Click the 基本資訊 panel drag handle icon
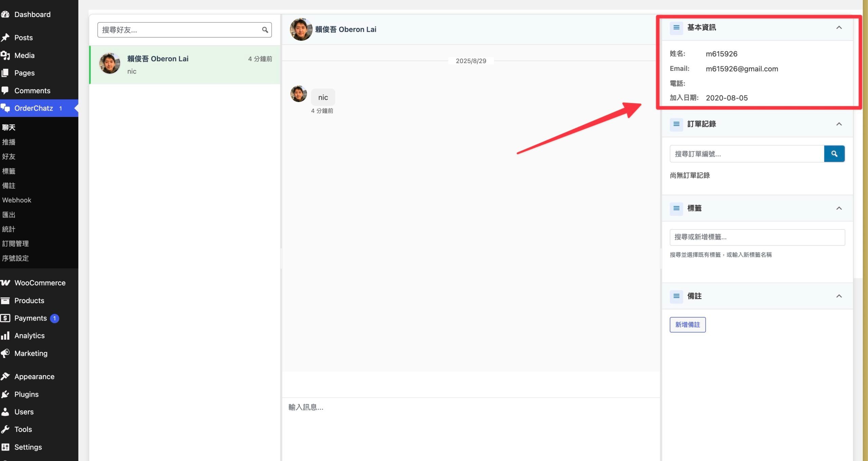 coord(676,27)
